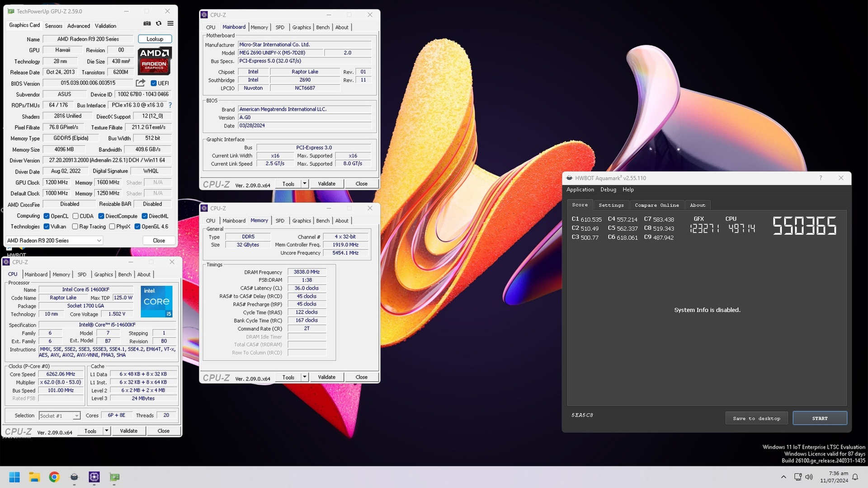Click the Intel Core i5 logo badge
This screenshot has width=868, height=488.
click(x=156, y=301)
